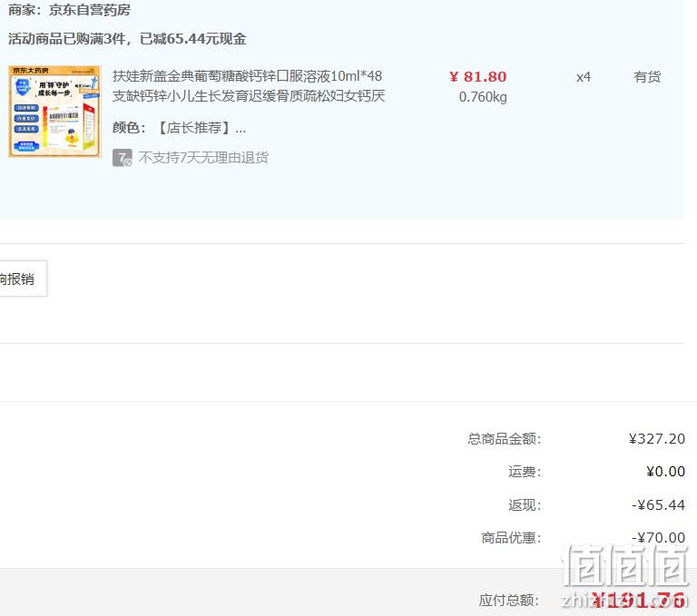697x616 pixels.
Task: Click the 返现 label
Action: [525, 505]
